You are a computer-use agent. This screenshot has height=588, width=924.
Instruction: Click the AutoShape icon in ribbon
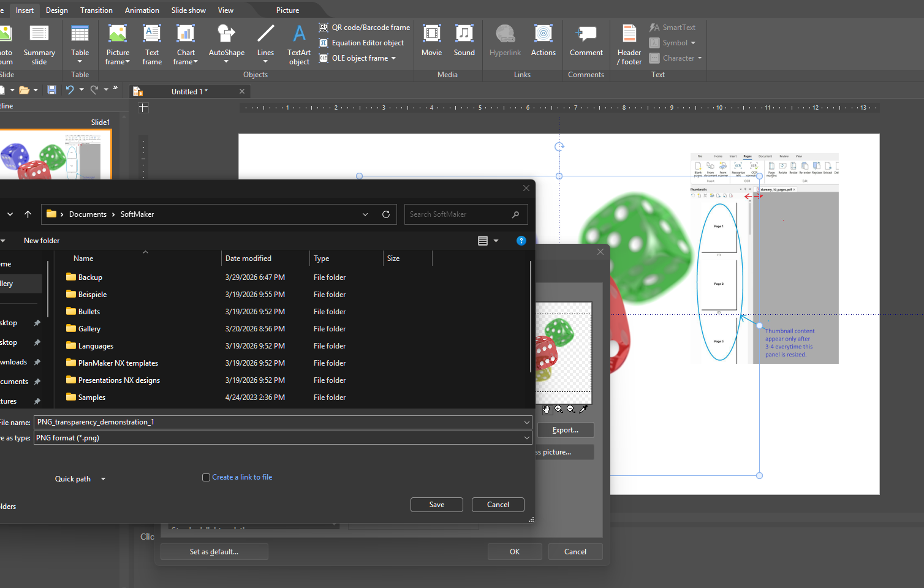[x=226, y=35]
